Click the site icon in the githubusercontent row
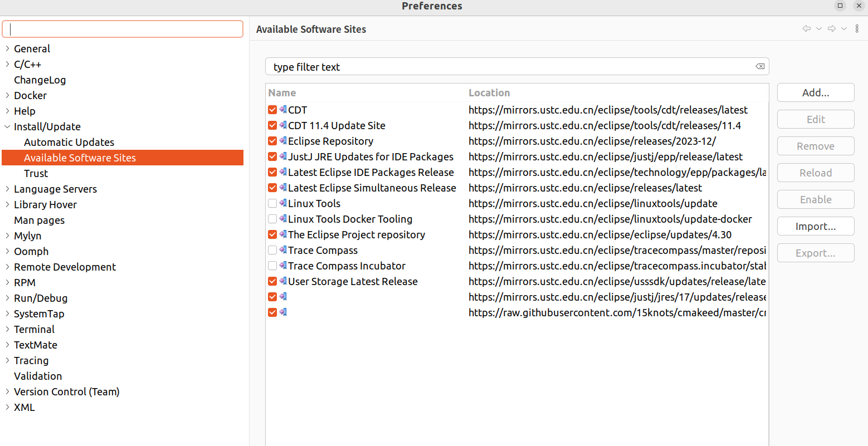Screen dimensions: 868x446 283,312
